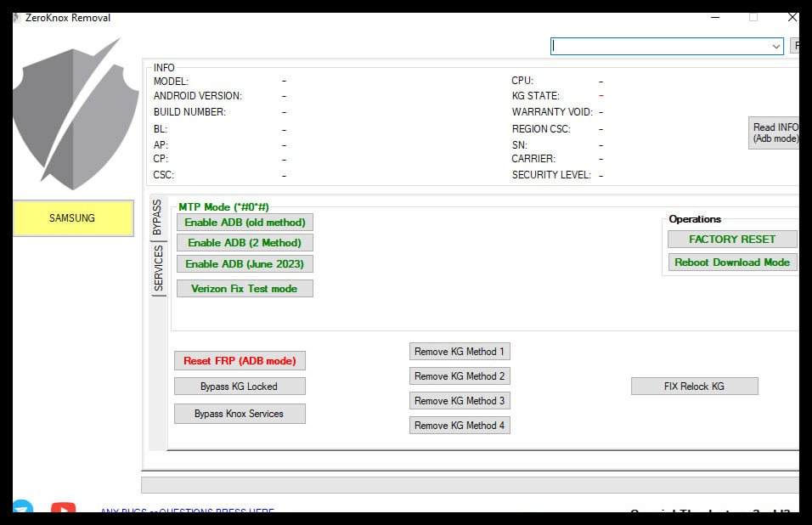This screenshot has width=812, height=525.
Task: Click Verizon Fix Test mode
Action: click(245, 288)
